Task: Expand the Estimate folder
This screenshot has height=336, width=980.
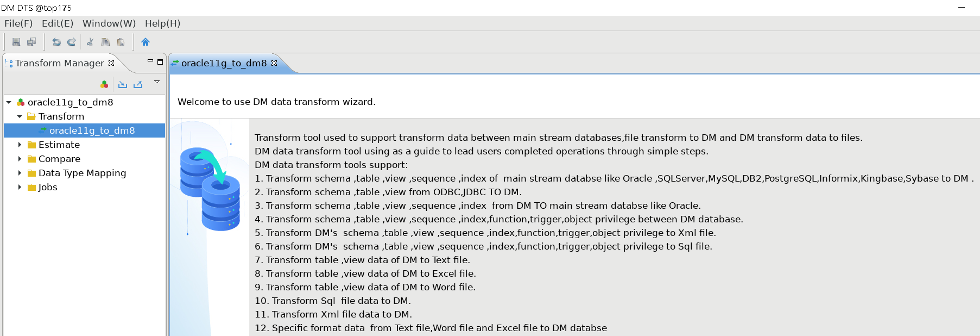Action: coord(20,145)
